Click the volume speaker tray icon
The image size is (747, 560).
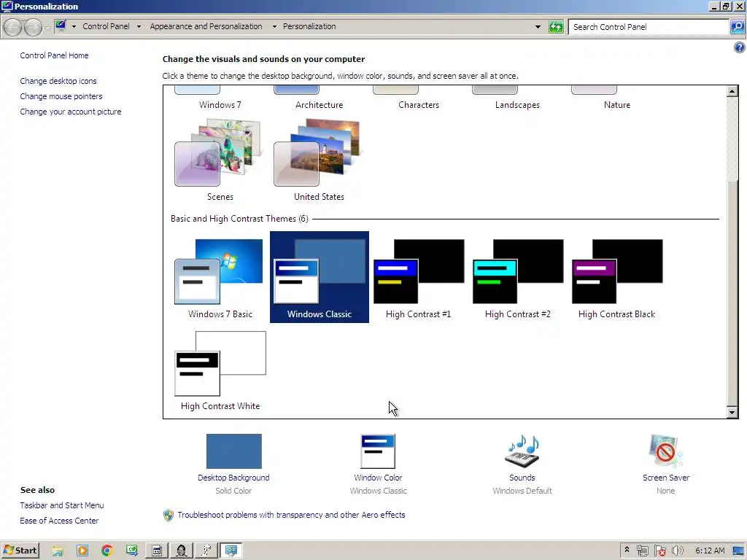(x=677, y=551)
